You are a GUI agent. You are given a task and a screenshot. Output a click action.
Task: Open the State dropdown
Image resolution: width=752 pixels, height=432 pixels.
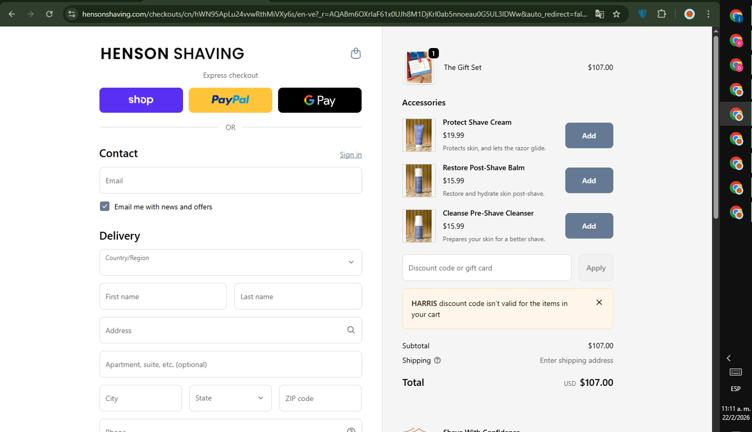[230, 398]
